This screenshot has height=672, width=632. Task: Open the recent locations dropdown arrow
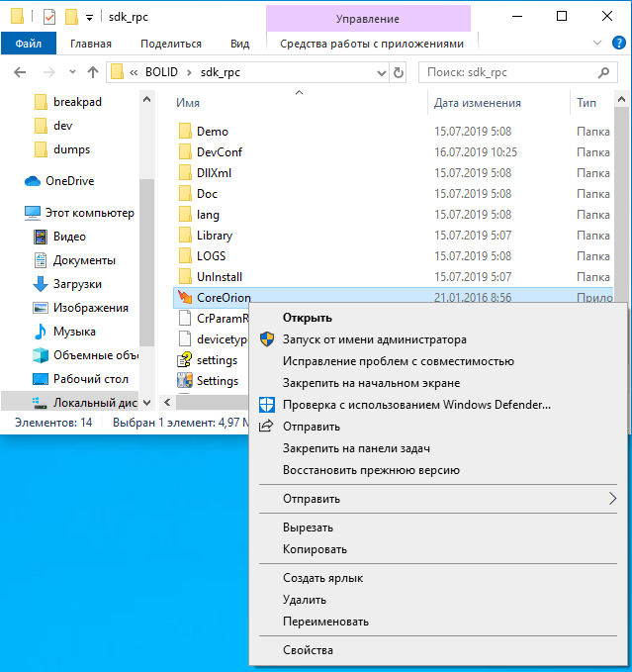tap(72, 72)
